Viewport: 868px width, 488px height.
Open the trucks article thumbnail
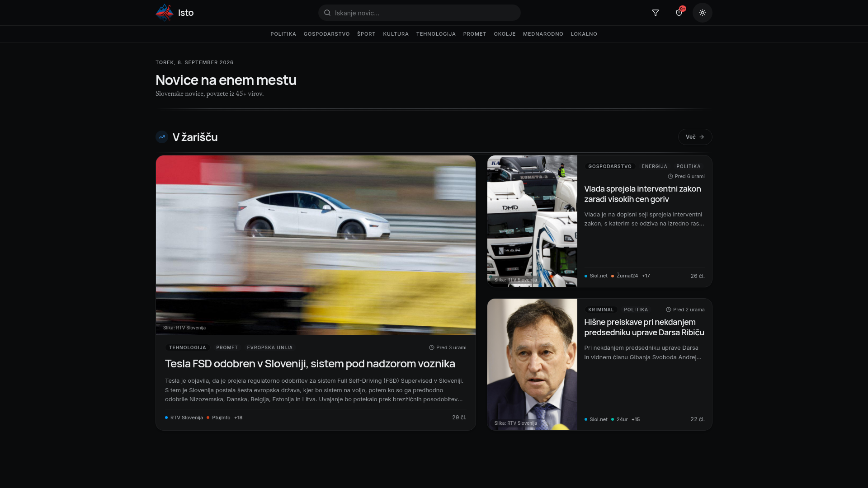532,221
